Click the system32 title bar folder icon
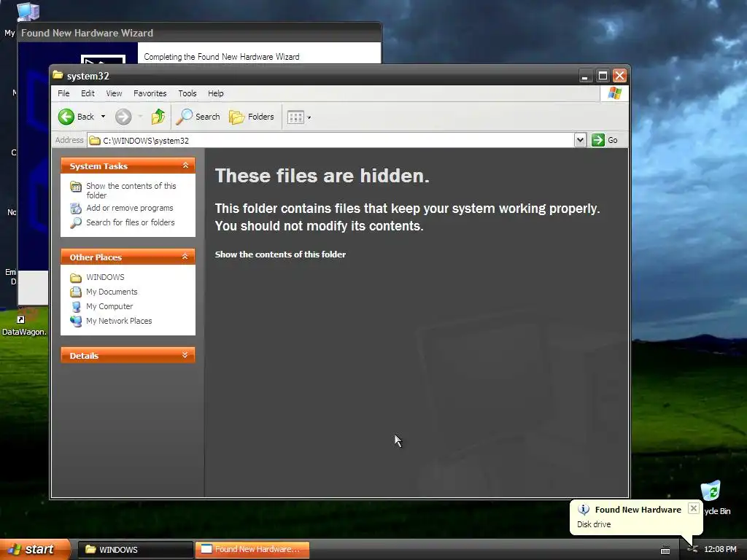This screenshot has height=560, width=747. [x=58, y=75]
